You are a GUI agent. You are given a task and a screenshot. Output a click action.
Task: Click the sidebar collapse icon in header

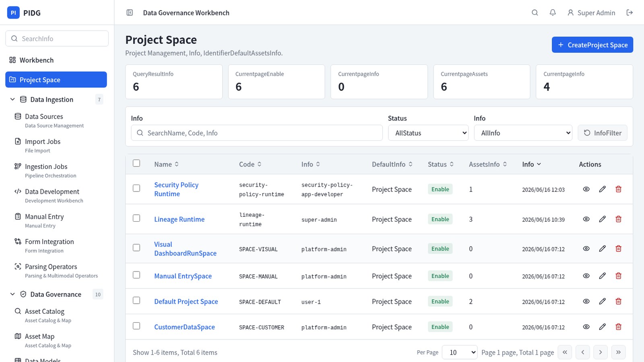coord(130,12)
